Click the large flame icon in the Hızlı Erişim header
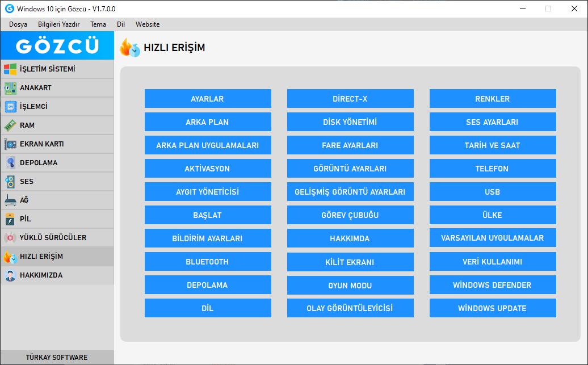 [x=130, y=48]
